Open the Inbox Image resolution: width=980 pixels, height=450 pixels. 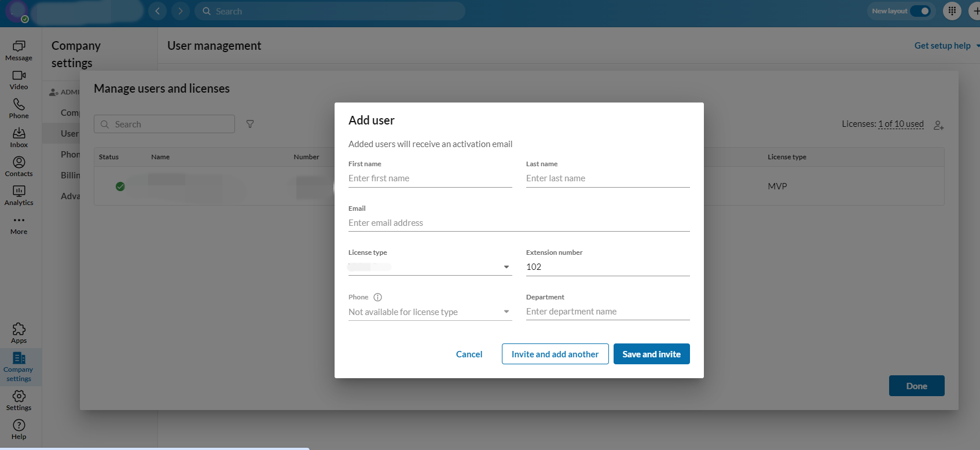19,137
